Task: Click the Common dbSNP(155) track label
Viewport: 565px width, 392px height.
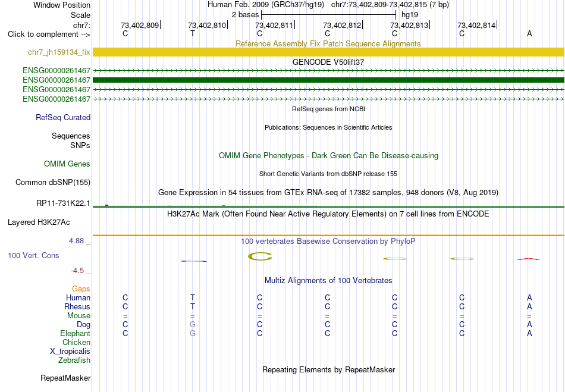Action: pos(52,182)
